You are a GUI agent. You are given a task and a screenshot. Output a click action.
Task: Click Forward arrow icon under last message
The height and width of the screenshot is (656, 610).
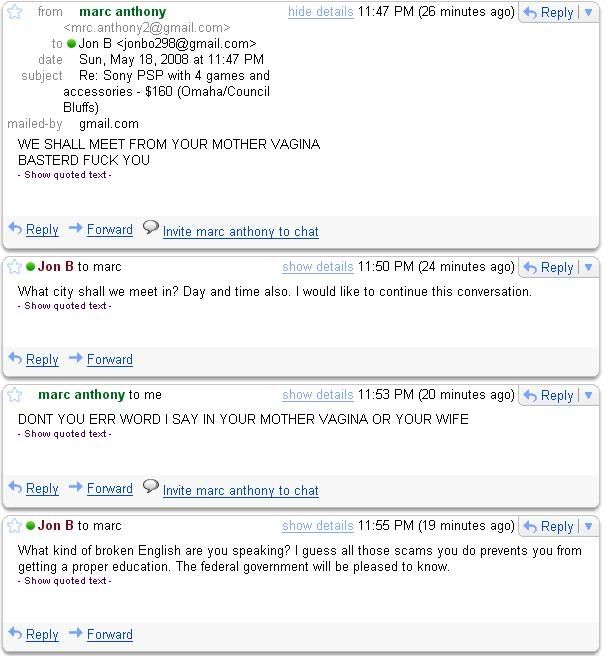tap(76, 633)
